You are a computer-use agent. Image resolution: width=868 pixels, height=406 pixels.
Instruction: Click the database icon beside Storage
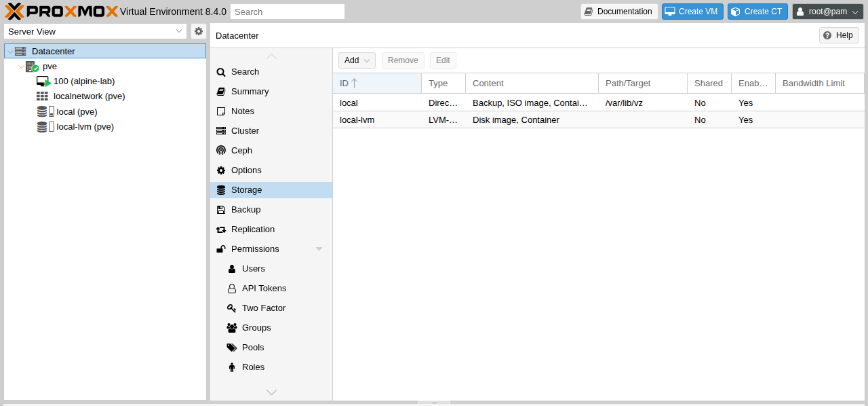220,190
